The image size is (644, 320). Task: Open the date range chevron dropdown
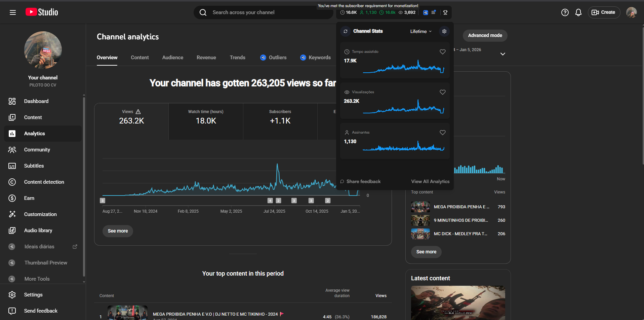(502, 54)
